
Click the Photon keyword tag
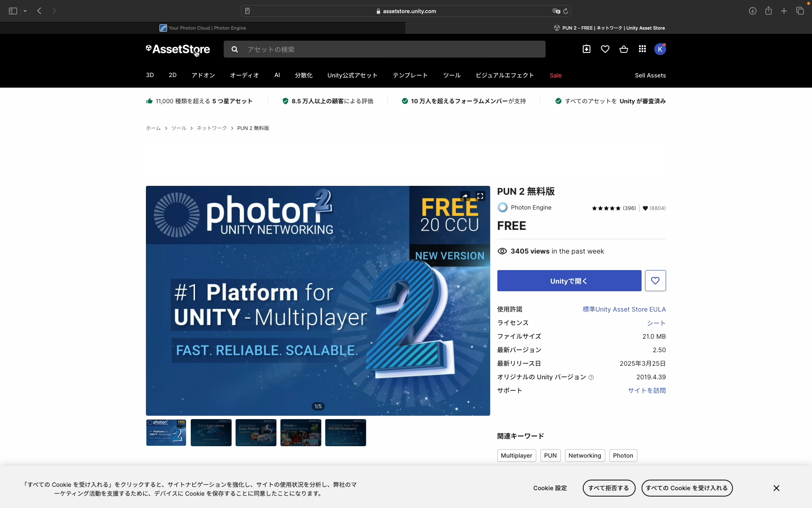click(x=623, y=456)
